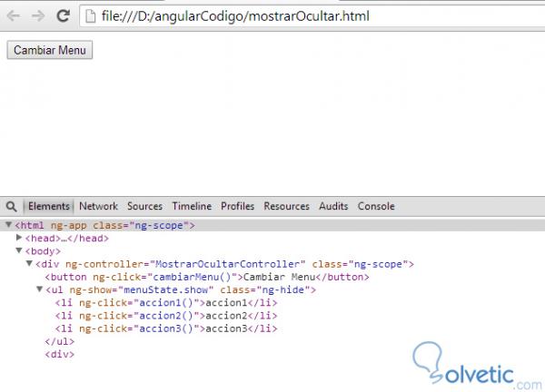Open the Network tab
Image resolution: width=545 pixels, height=392 pixels.
(x=98, y=206)
